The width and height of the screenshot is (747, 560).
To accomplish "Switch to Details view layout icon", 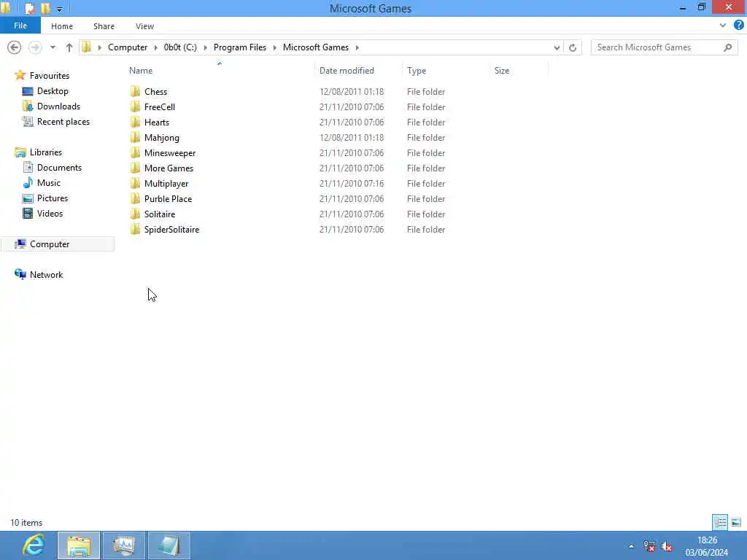I will point(720,522).
